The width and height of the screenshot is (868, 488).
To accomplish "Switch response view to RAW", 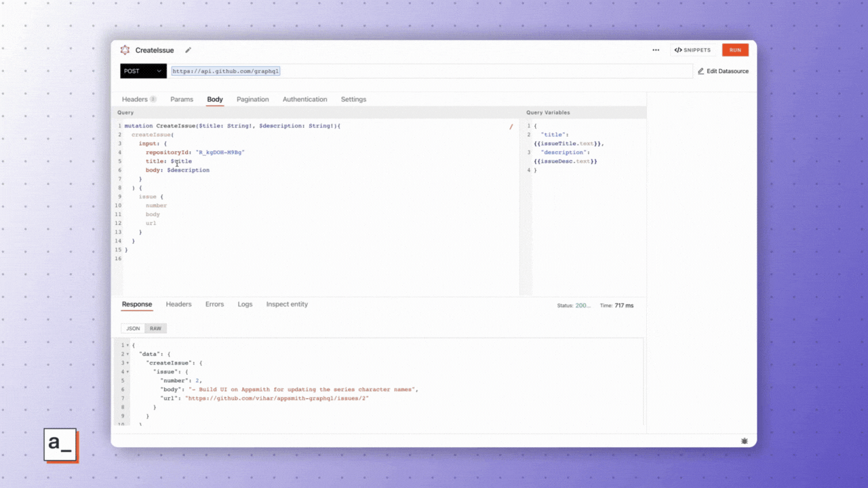I will point(156,329).
